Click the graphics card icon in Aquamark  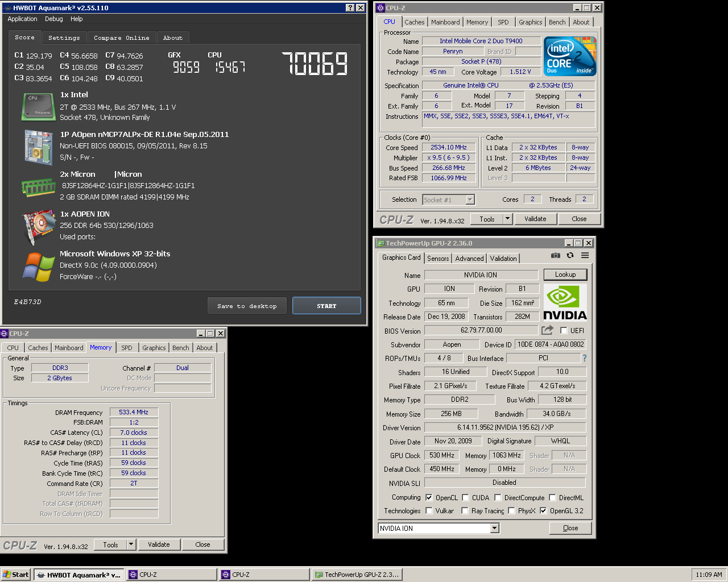[x=38, y=226]
